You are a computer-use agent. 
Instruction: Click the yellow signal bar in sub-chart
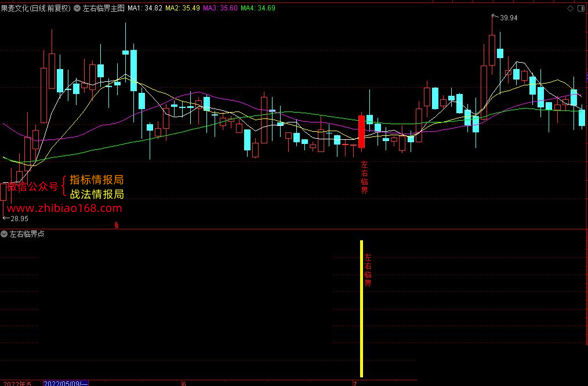coord(361,309)
